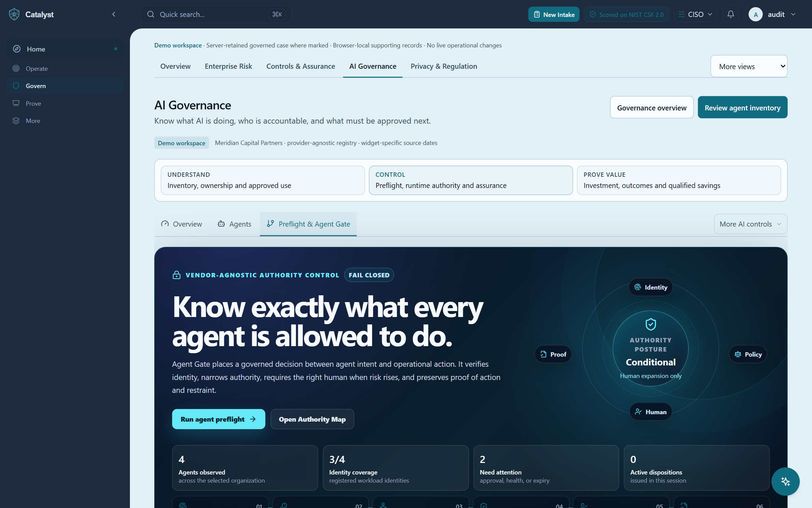Image resolution: width=812 pixels, height=508 pixels.
Task: Click the Governance overview button
Action: tap(652, 107)
